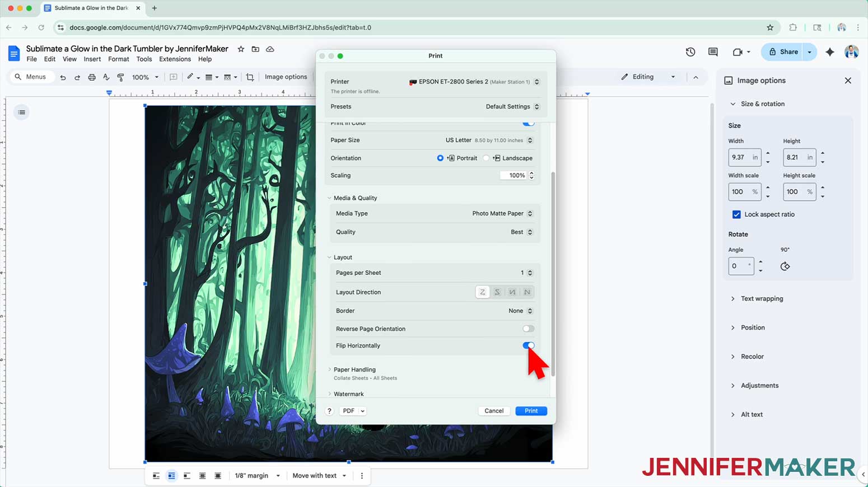The height and width of the screenshot is (487, 868).
Task: Open the Insert menu
Action: pyautogui.click(x=92, y=59)
